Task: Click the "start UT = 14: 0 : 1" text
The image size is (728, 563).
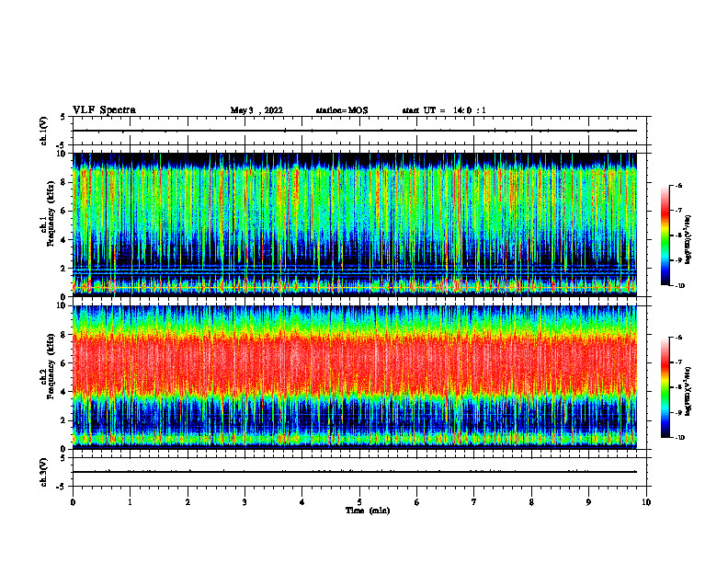Action: tap(444, 110)
